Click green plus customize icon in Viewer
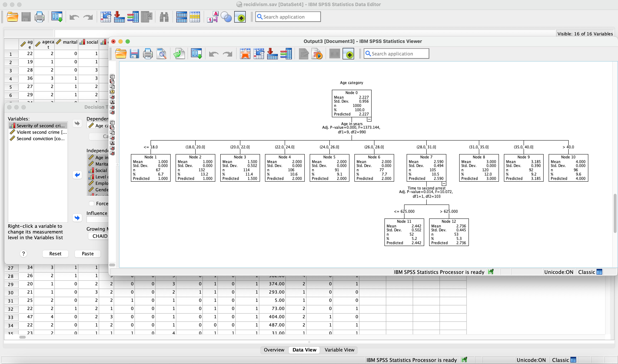 348,54
